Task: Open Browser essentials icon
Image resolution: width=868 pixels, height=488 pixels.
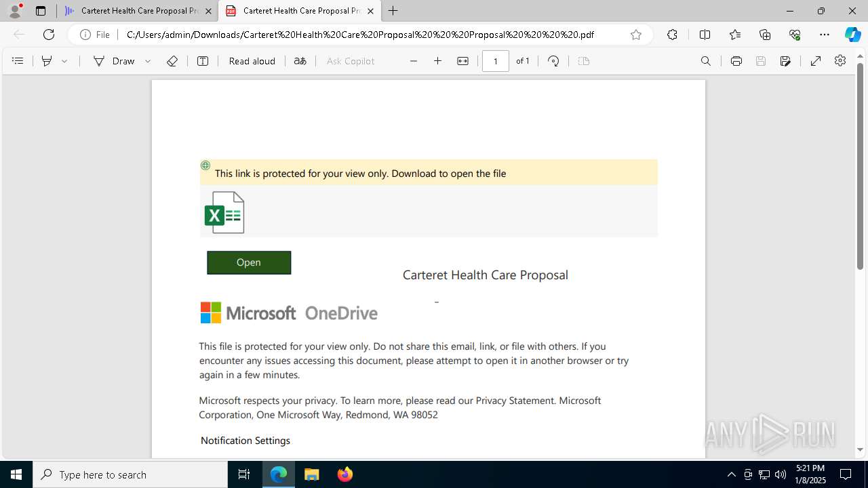Action: tap(795, 35)
